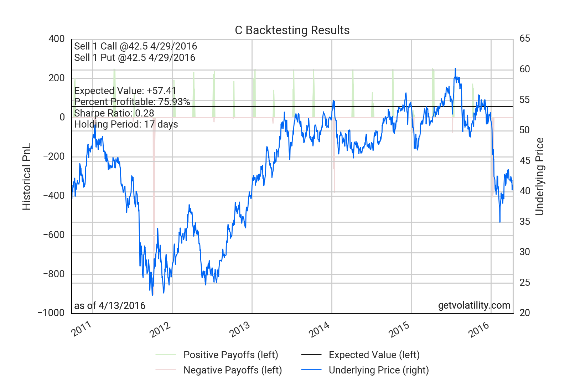Click the −400 tick on the PnL axis
The width and height of the screenshot is (570, 392).
[x=54, y=196]
